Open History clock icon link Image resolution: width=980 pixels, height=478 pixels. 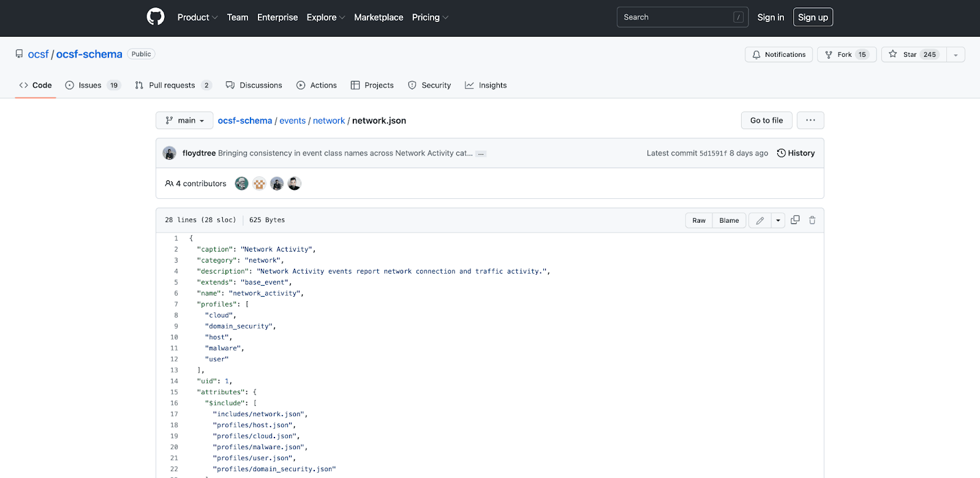(x=796, y=153)
